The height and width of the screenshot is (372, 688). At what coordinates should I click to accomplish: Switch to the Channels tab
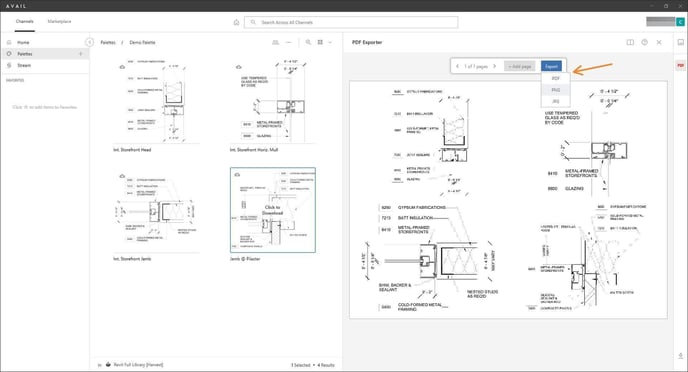click(25, 21)
